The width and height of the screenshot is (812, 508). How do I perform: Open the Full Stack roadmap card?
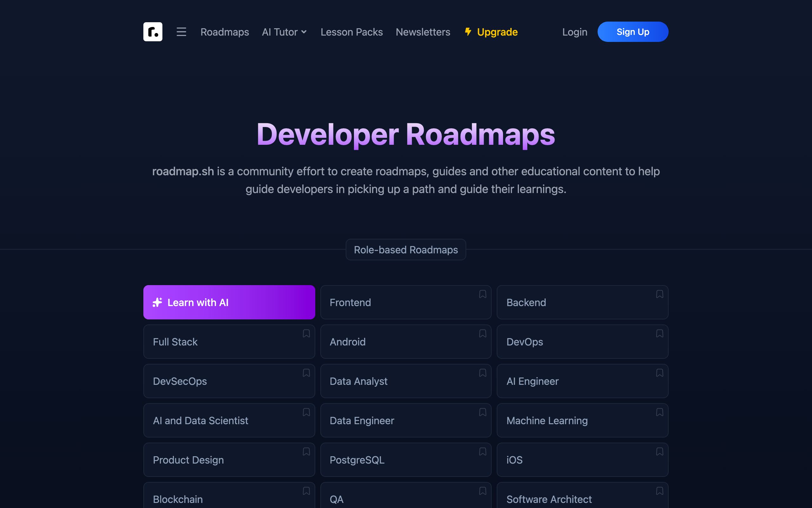229,341
